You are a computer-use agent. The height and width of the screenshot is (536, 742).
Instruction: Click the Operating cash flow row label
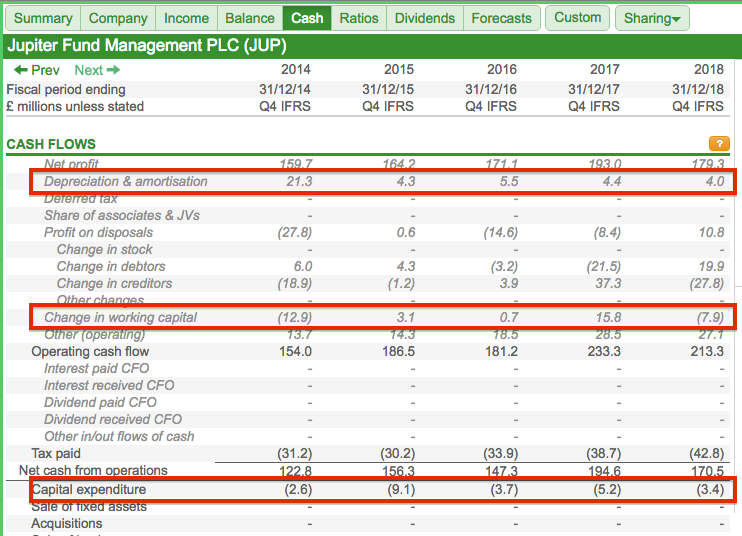click(x=90, y=351)
